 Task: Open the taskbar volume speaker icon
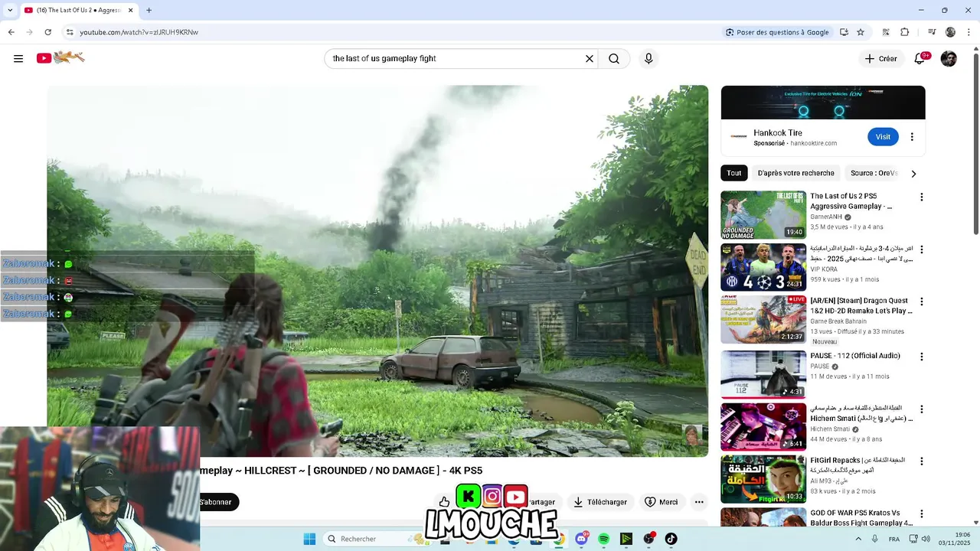click(x=926, y=539)
